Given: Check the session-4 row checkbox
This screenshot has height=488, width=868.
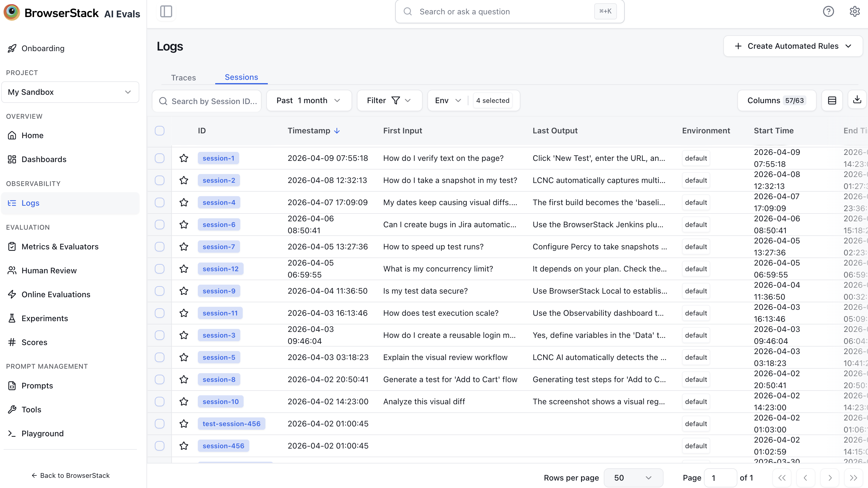Looking at the screenshot, I should click(x=160, y=202).
